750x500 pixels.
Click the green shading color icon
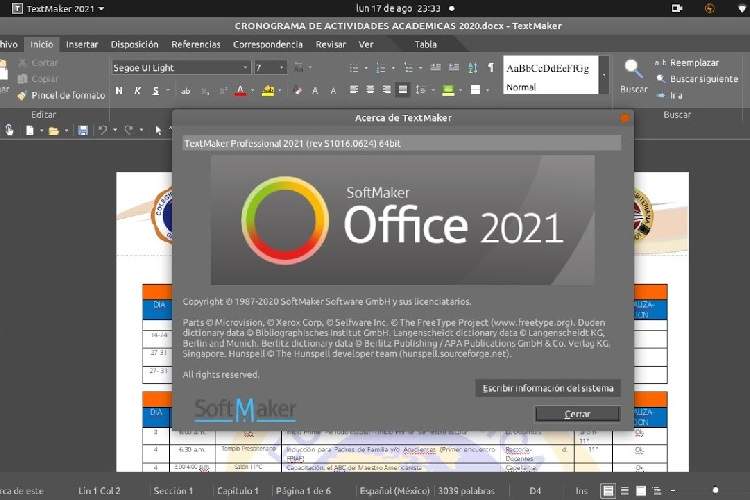pyautogui.click(x=448, y=89)
